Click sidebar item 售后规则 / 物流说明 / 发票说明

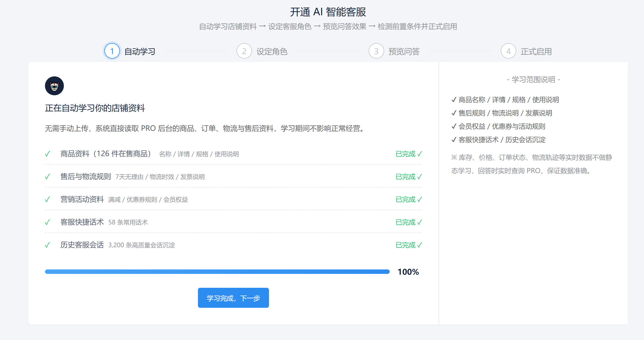click(x=502, y=113)
